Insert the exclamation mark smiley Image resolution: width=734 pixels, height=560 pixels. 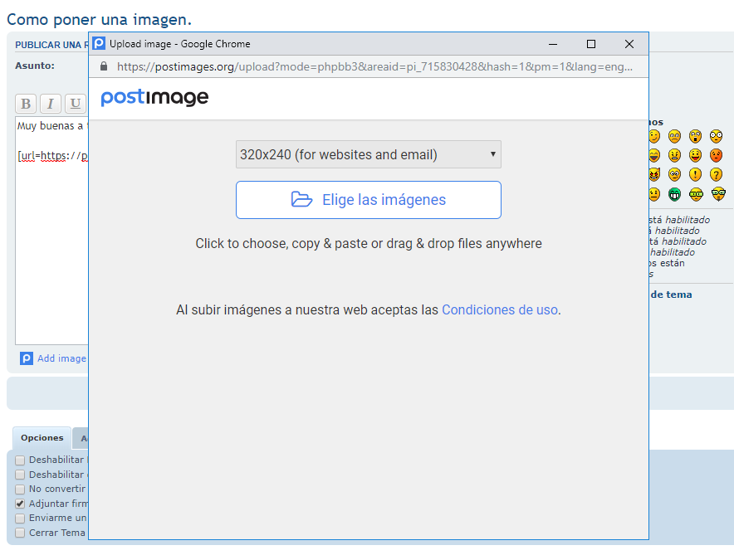(696, 174)
